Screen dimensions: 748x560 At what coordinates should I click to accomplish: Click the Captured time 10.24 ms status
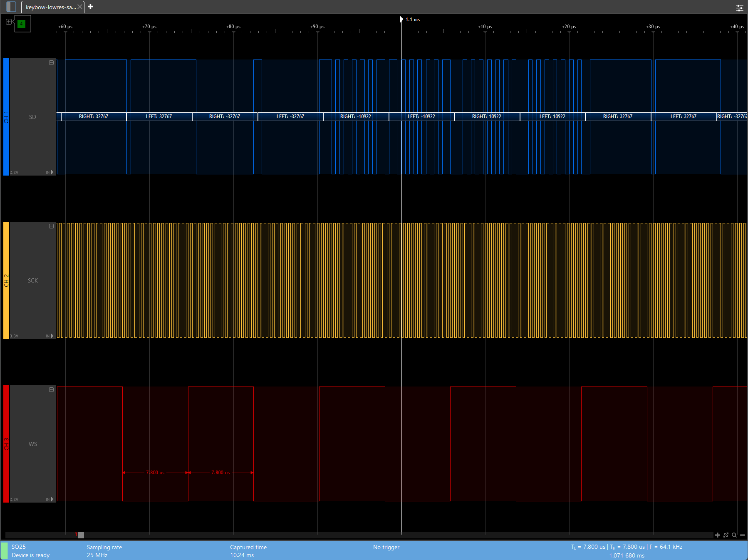[x=248, y=551]
